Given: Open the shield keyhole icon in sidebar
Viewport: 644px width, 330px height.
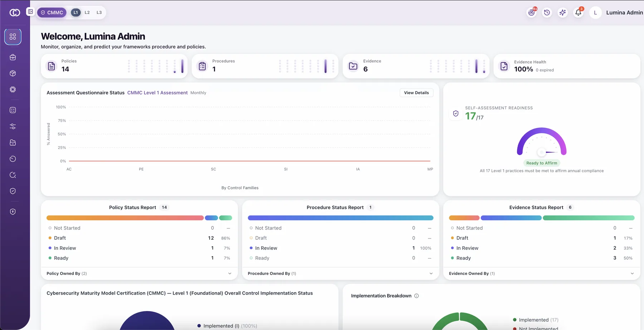Looking at the screenshot, I should (13, 212).
